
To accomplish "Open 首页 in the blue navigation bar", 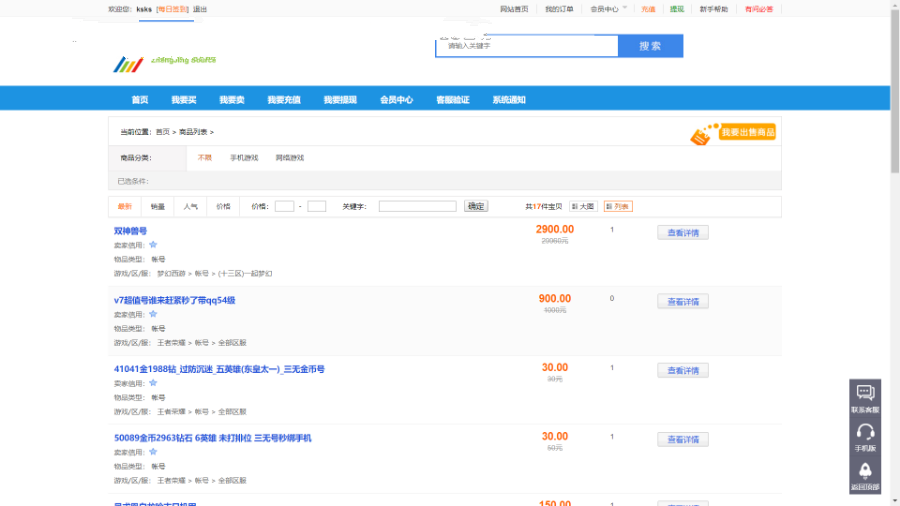I will [139, 100].
